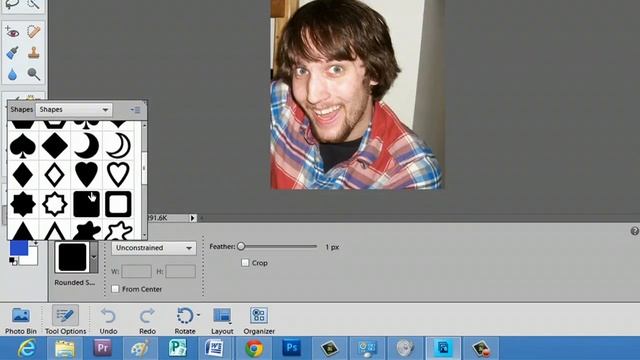This screenshot has height=360, width=640.
Task: Open the Shapes panel flyout menu
Action: click(x=136, y=110)
